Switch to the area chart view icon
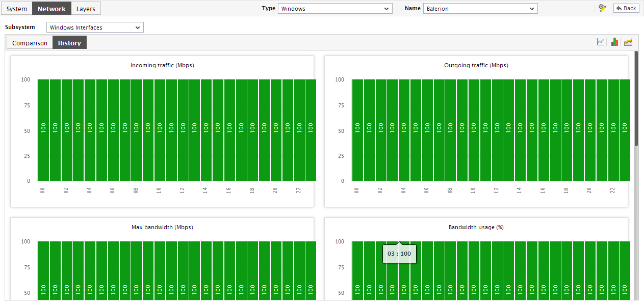The width and height of the screenshot is (644, 302). click(x=628, y=42)
